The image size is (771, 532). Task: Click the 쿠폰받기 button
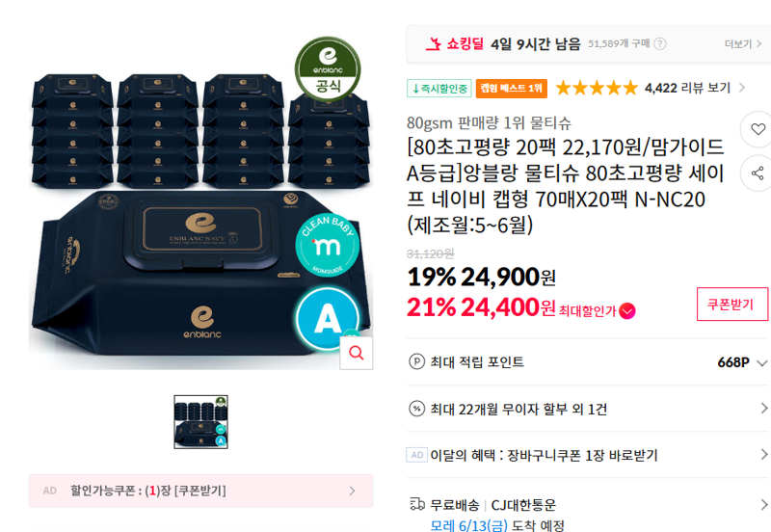[x=732, y=305]
